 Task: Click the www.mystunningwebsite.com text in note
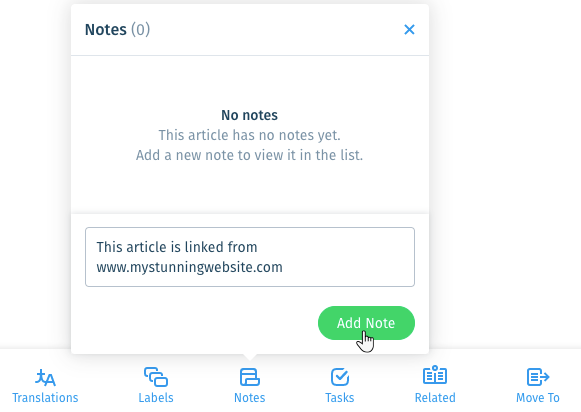(189, 267)
